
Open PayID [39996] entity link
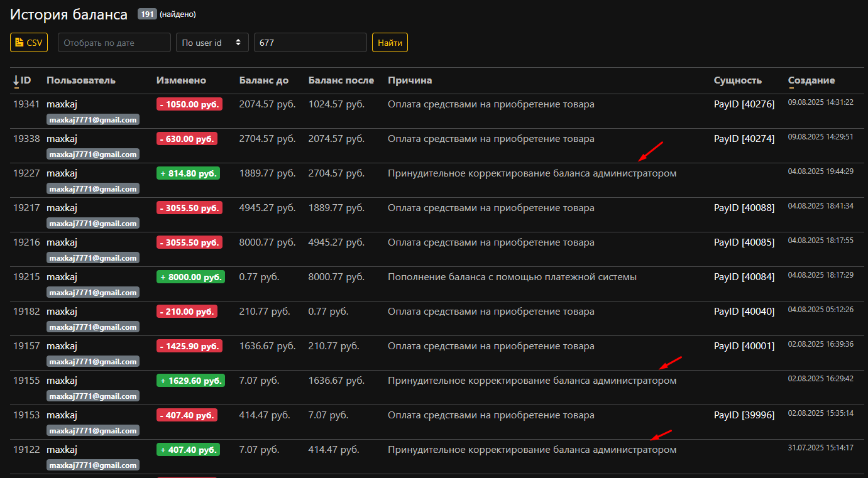pos(744,415)
